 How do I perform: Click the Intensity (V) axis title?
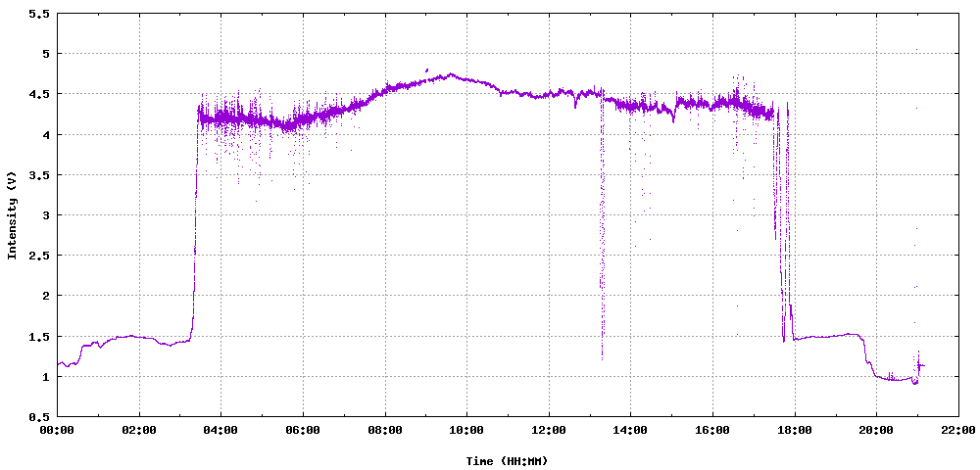[12, 214]
